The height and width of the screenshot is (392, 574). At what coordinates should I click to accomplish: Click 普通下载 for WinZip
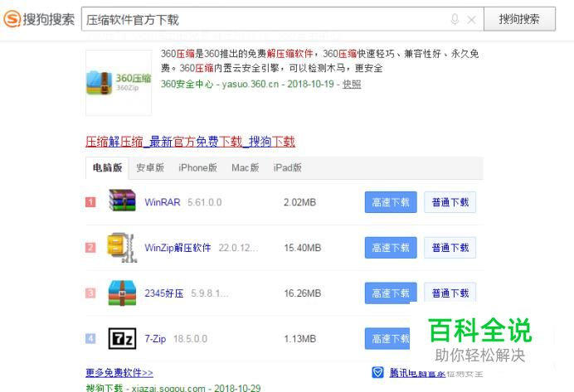pyautogui.click(x=450, y=248)
